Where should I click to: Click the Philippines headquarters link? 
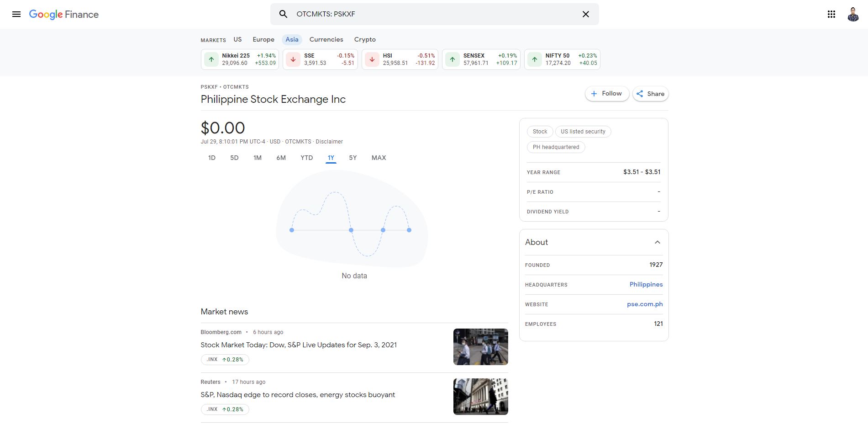pos(646,284)
